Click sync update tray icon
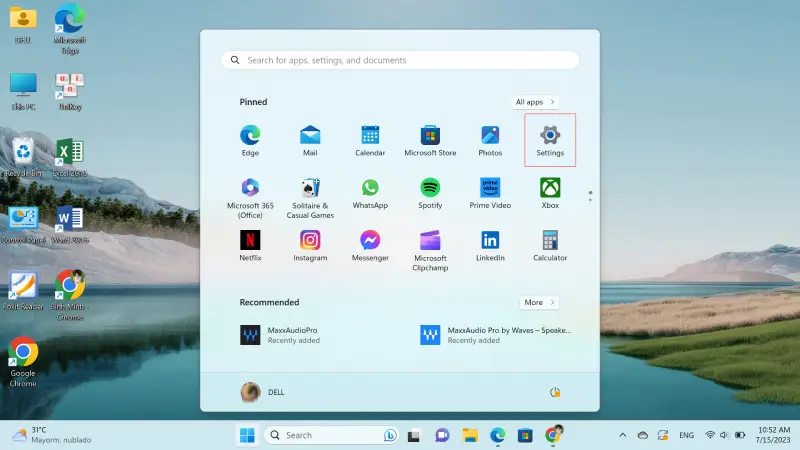This screenshot has height=450, width=800. point(663,435)
